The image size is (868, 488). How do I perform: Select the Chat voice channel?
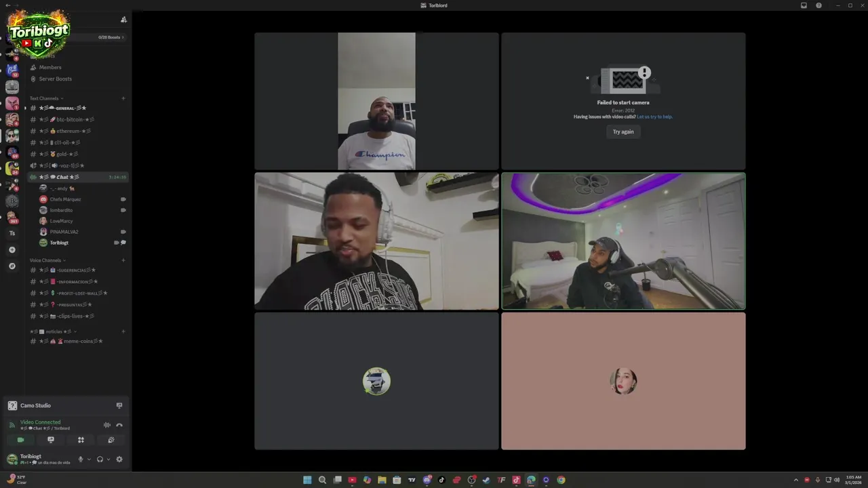click(77, 177)
